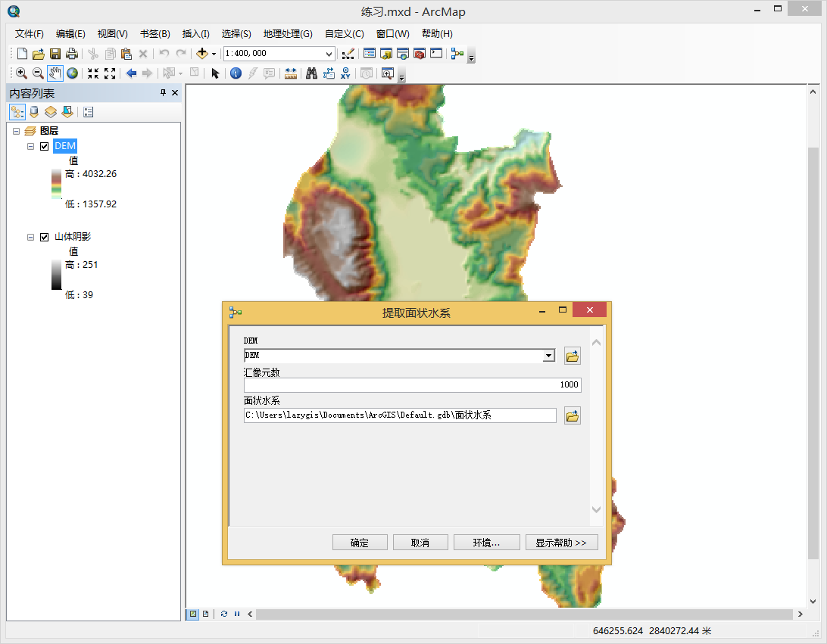This screenshot has height=644, width=827.
Task: Open the 文件(F) menu
Action: (x=29, y=34)
